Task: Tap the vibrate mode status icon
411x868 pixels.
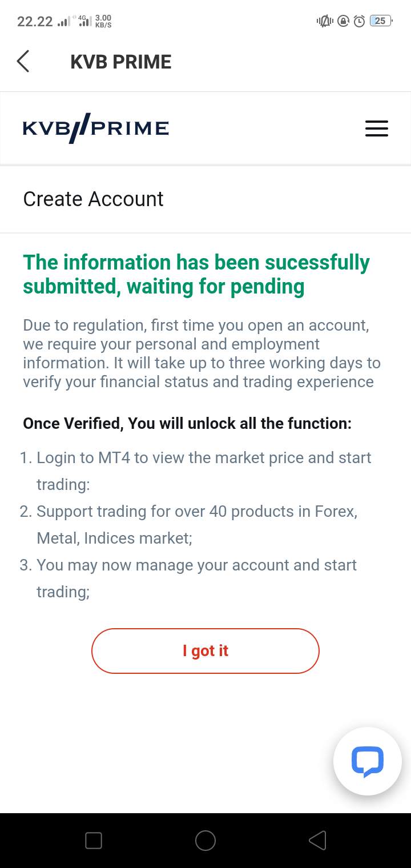Action: pyautogui.click(x=325, y=21)
